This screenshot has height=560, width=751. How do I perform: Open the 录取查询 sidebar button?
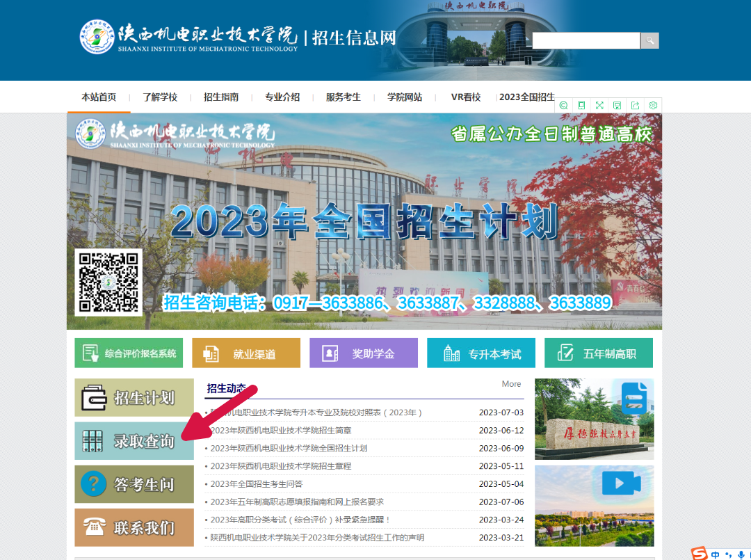(x=134, y=441)
